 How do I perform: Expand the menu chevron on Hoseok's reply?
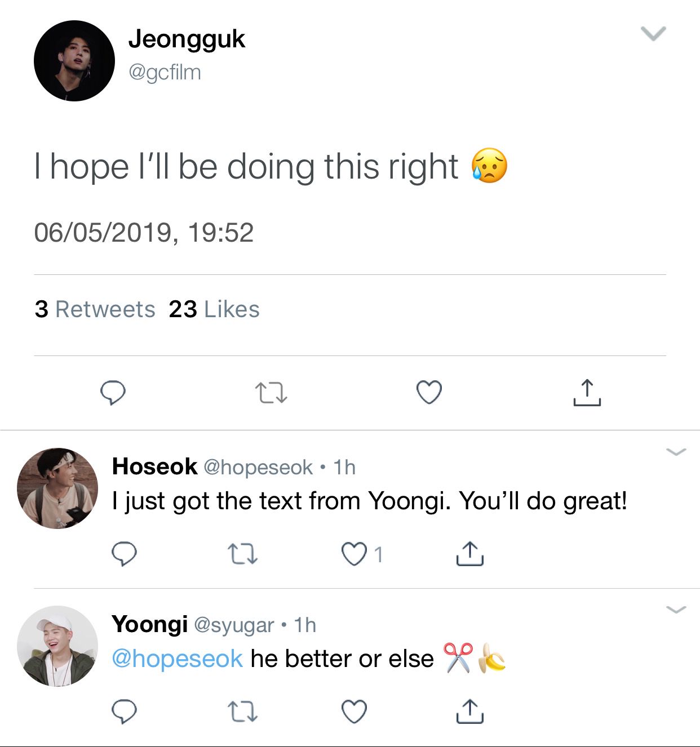(x=676, y=451)
